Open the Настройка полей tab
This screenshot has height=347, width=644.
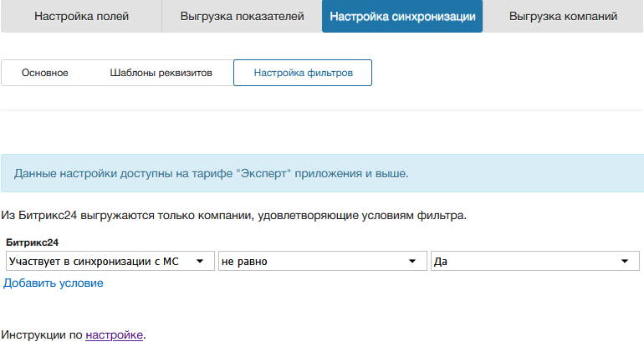click(x=81, y=17)
